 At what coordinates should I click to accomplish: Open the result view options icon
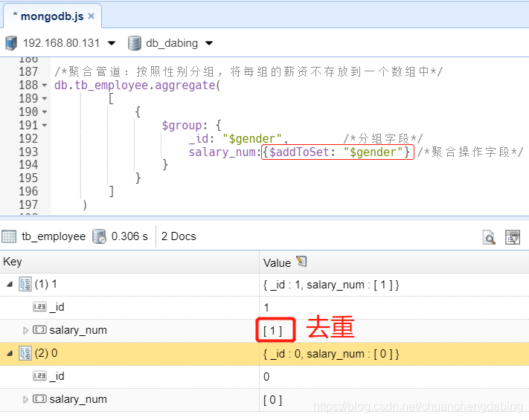(513, 237)
